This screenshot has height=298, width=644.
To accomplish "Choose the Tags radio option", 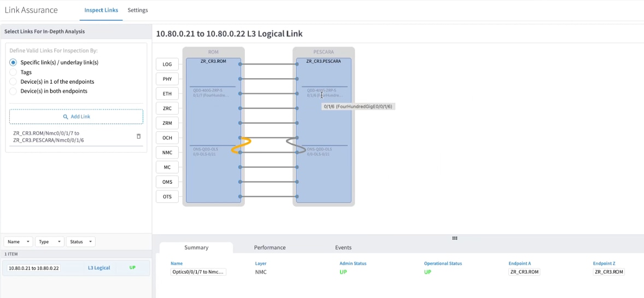I will point(13,72).
